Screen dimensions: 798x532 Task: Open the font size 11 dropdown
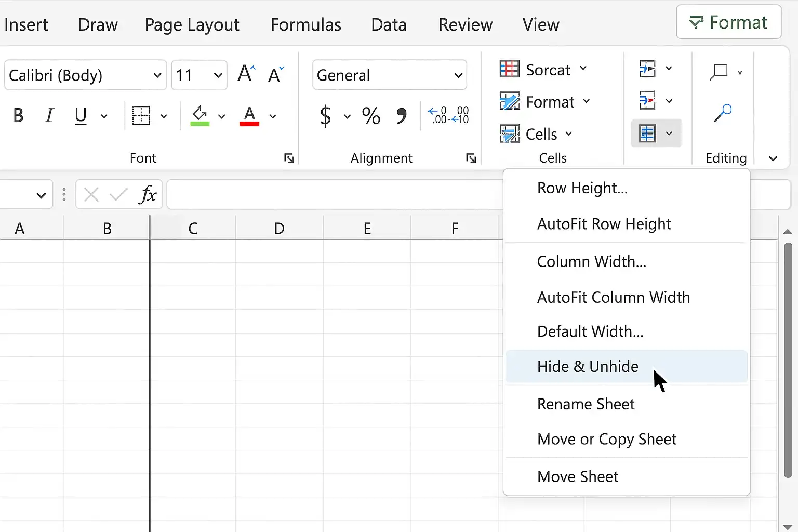tap(199, 75)
